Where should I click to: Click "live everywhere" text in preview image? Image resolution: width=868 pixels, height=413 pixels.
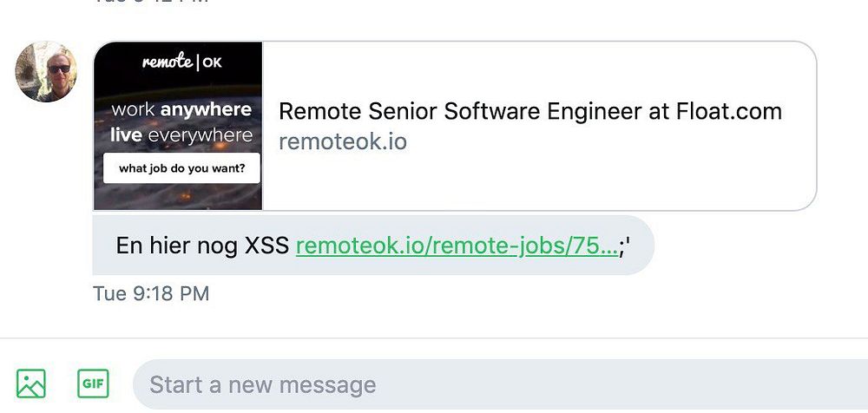point(181,135)
